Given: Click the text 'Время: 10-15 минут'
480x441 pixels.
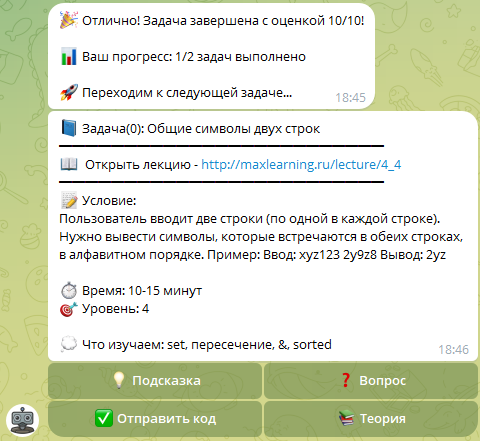Looking at the screenshot, I should point(142,291).
